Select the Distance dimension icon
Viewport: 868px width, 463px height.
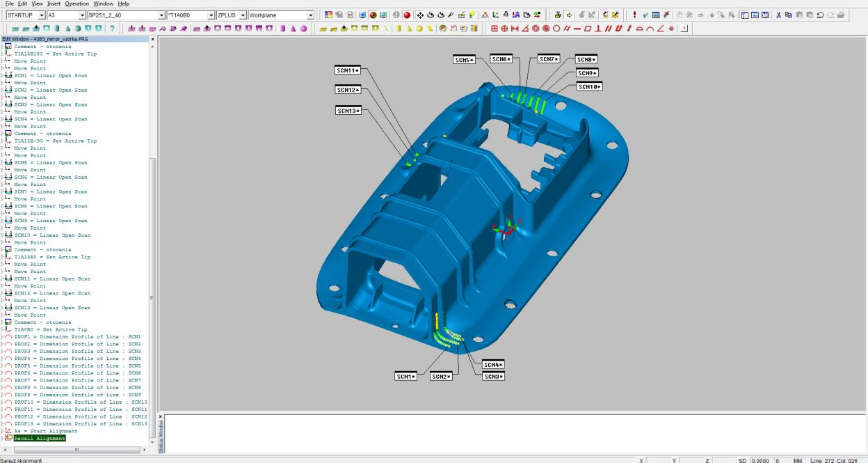coord(515,29)
